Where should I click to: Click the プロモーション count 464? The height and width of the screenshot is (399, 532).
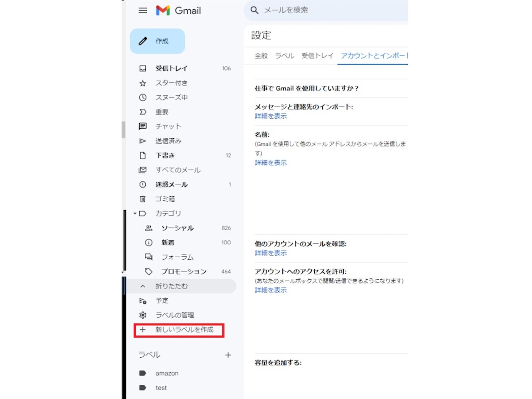tap(226, 271)
